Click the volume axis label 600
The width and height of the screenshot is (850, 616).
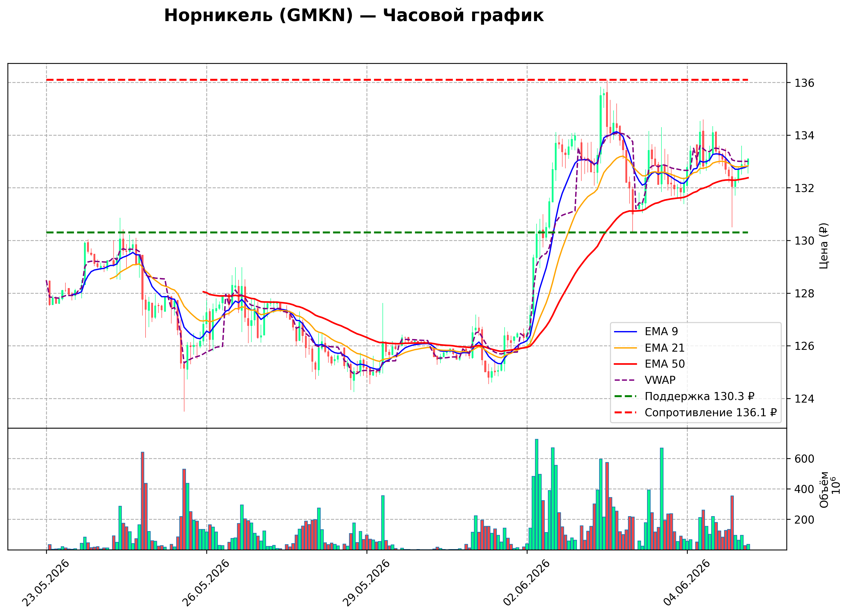[805, 459]
